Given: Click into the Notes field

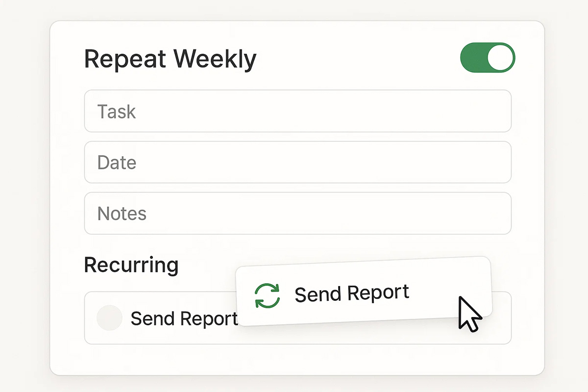Looking at the screenshot, I should tap(298, 213).
